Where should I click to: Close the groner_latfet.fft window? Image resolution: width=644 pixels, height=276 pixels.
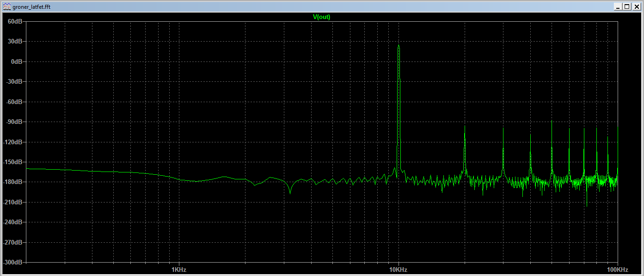click(636, 6)
